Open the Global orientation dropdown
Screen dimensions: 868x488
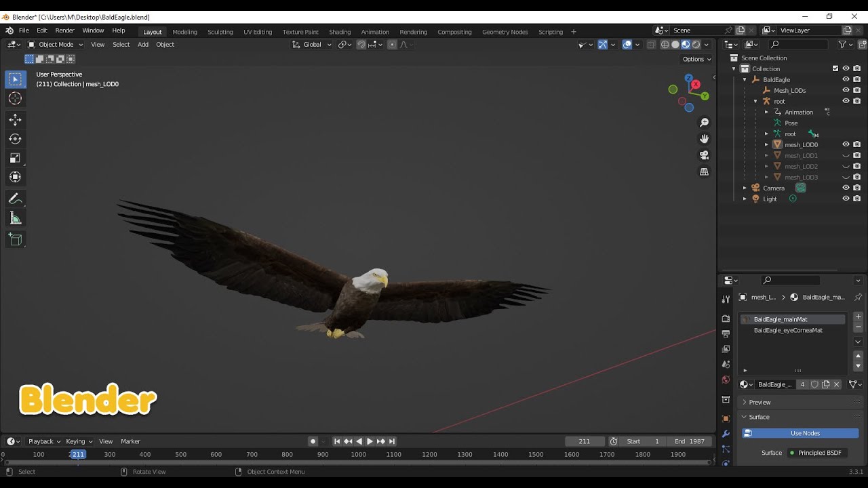click(x=312, y=45)
